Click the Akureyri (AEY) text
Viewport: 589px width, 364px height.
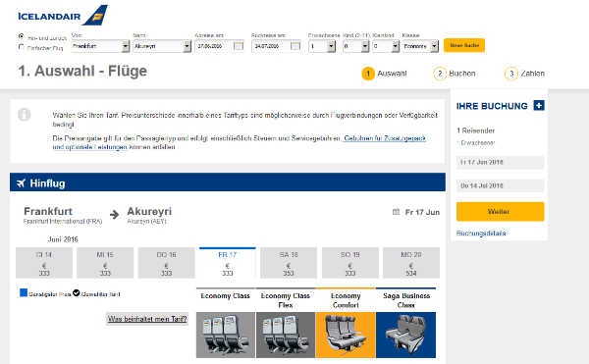(146, 222)
